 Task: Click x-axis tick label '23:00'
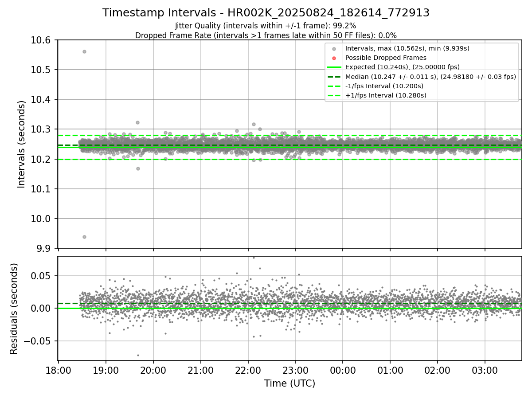[295, 370]
